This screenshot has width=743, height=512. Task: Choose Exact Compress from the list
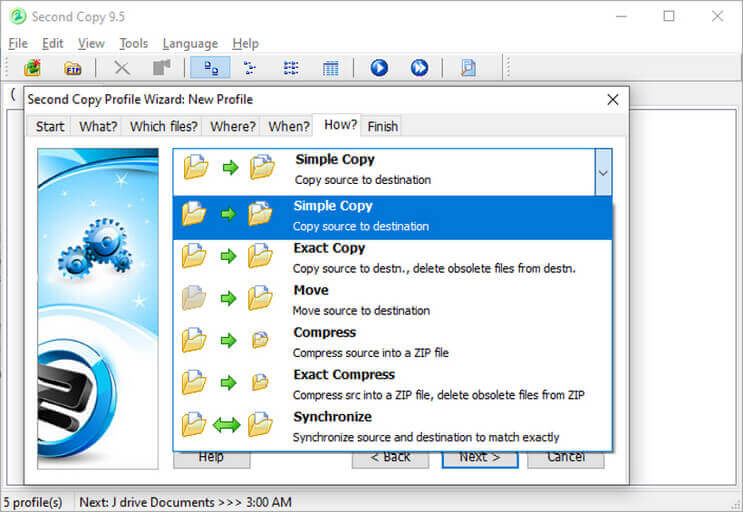click(392, 385)
